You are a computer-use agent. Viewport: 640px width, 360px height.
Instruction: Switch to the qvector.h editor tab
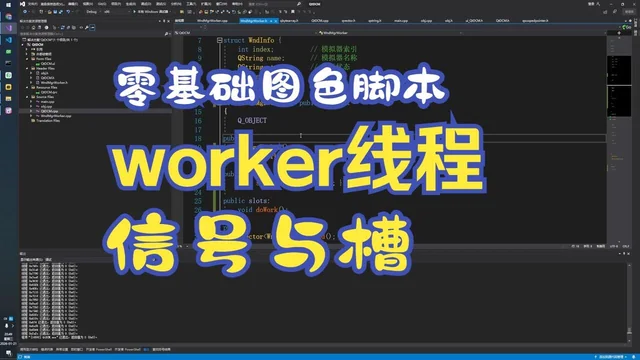[348, 20]
